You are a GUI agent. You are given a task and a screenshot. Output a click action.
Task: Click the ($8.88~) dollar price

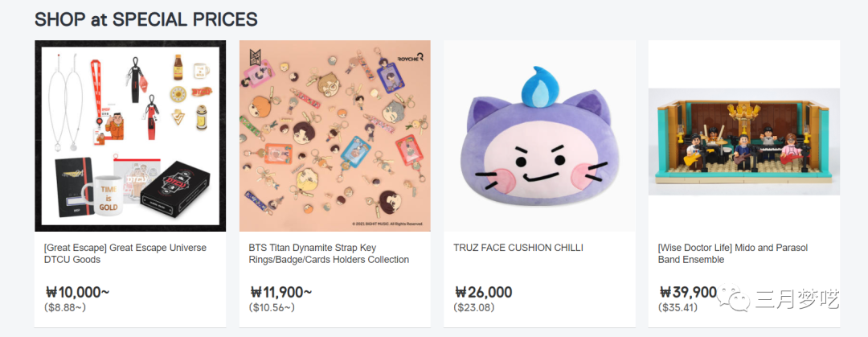coord(65,307)
